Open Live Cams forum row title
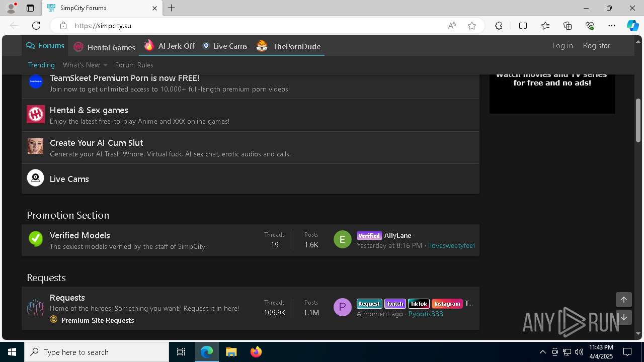This screenshot has height=362, width=644. 69,179
